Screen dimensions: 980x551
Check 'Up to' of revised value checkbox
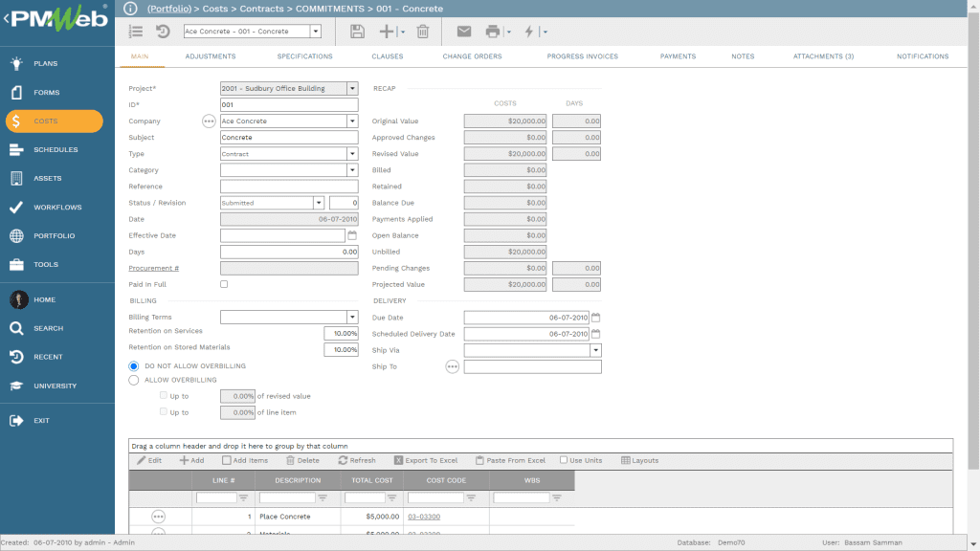click(163, 395)
